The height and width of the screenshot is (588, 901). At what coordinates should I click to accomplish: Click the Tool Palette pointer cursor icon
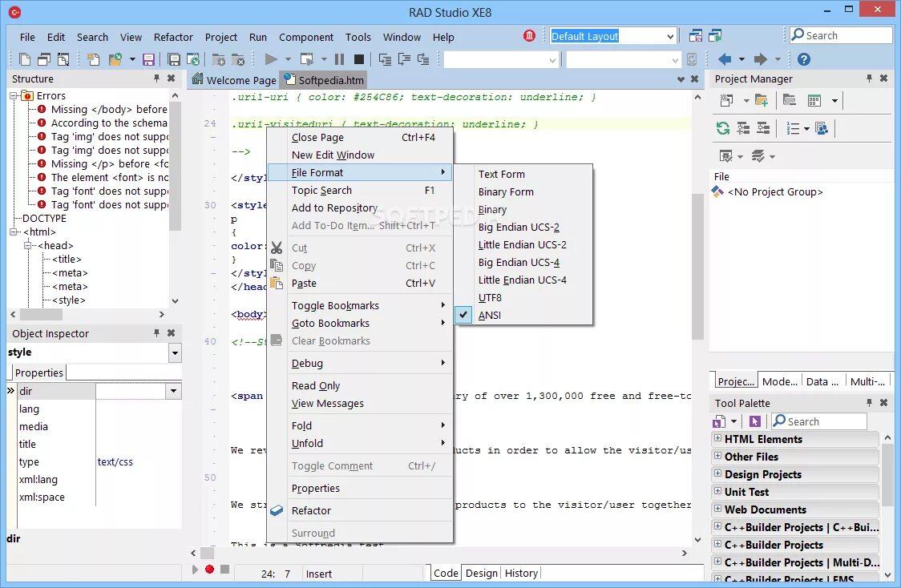(755, 421)
